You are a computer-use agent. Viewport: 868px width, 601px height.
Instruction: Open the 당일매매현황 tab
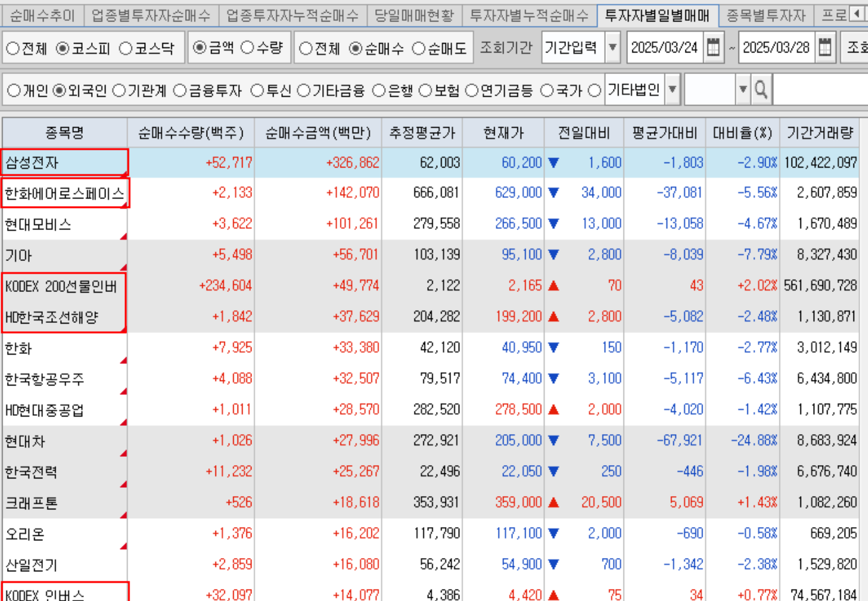[x=414, y=15]
